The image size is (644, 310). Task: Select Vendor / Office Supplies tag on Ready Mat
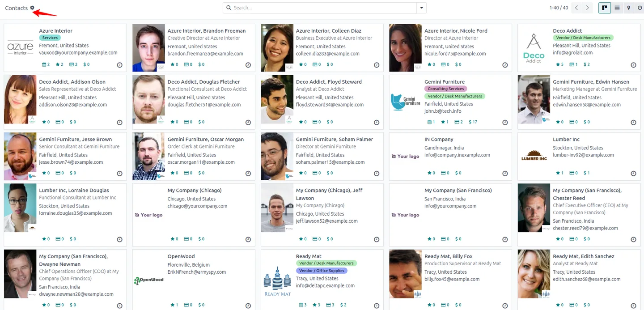[x=322, y=271]
